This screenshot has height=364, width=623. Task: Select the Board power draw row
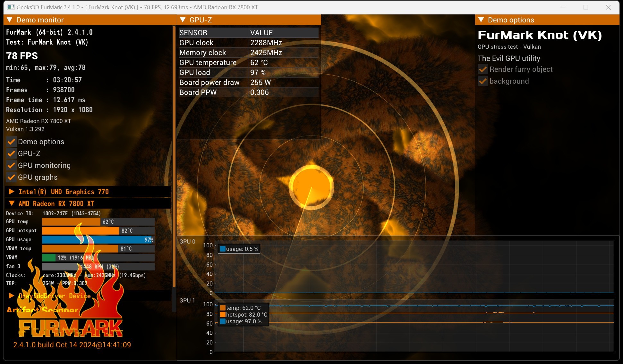[249, 82]
